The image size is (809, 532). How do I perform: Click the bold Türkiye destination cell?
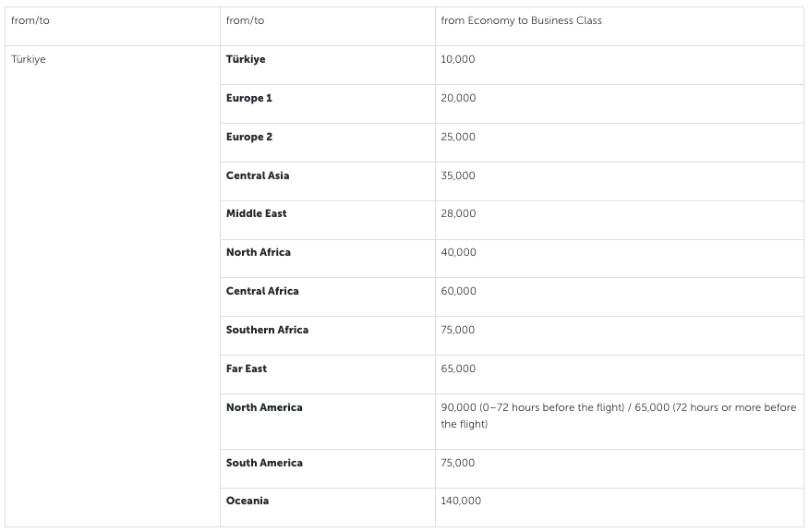pos(246,59)
